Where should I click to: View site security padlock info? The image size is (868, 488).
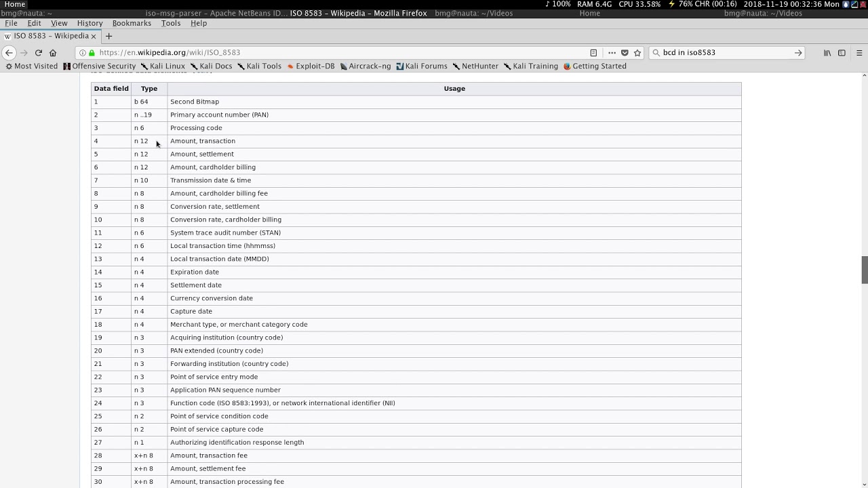point(92,53)
